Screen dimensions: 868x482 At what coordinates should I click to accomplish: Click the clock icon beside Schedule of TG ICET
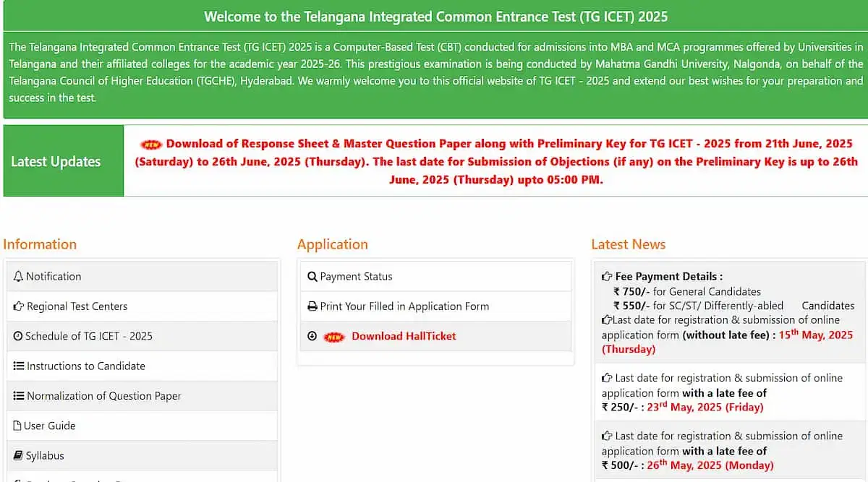click(18, 336)
